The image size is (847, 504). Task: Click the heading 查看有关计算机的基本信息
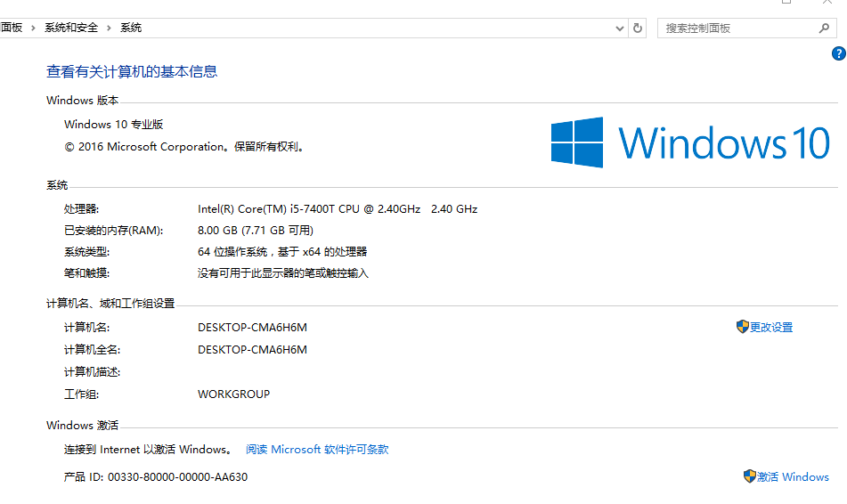point(132,72)
